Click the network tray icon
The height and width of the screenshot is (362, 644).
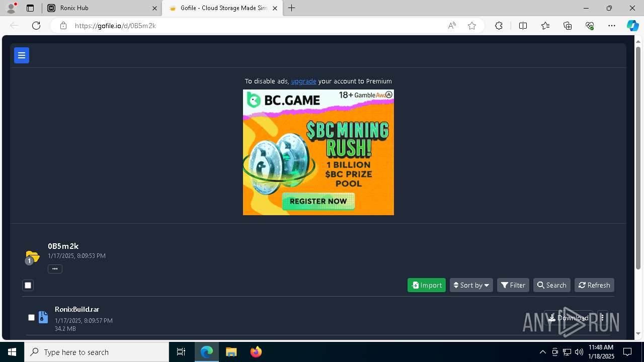pyautogui.click(x=567, y=352)
